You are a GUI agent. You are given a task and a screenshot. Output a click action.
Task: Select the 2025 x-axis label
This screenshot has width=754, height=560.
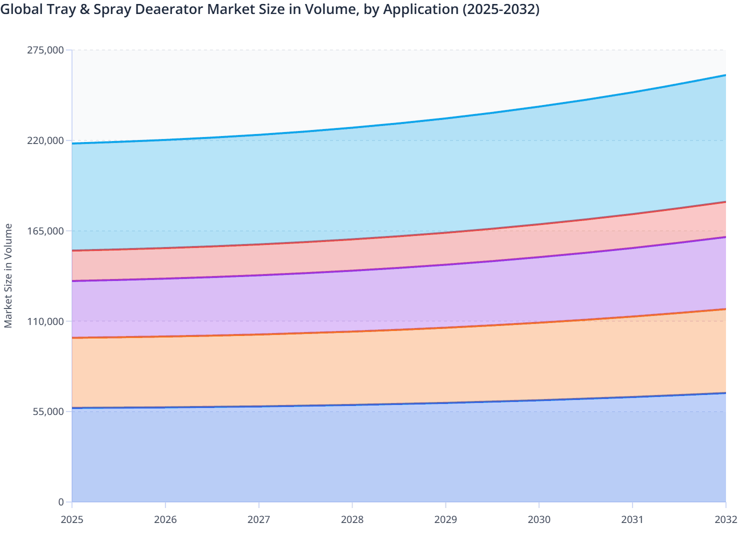click(72, 520)
